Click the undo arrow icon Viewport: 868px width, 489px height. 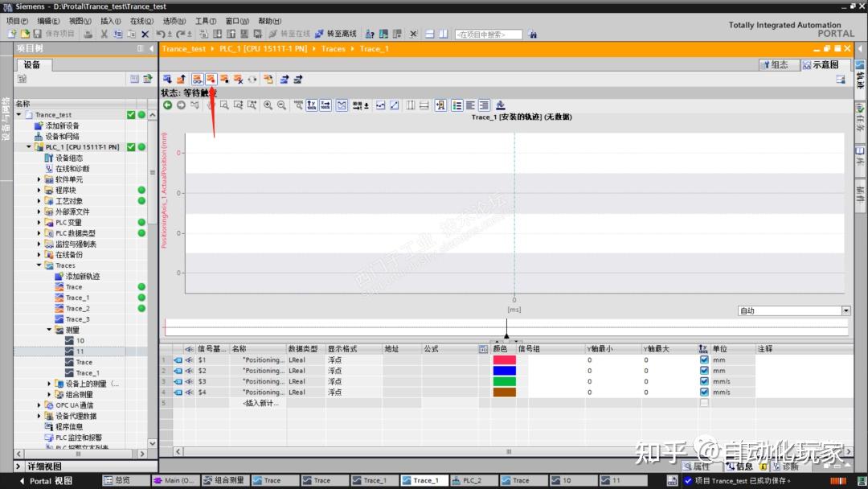160,34
